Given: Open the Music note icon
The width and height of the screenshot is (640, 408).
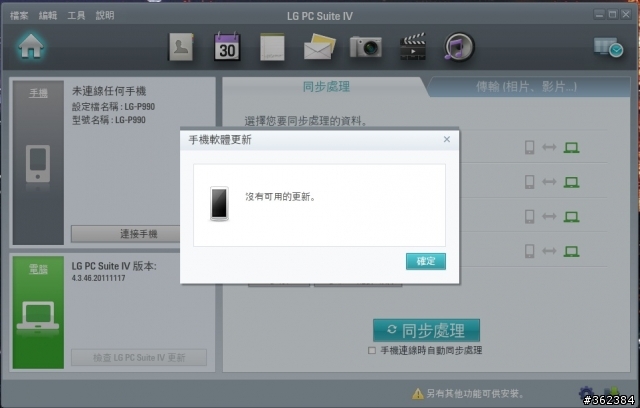Looking at the screenshot, I should 459,47.
